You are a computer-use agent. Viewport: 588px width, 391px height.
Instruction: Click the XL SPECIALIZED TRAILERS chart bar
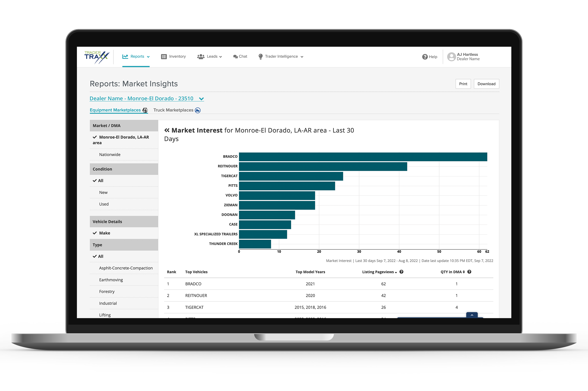point(263,234)
